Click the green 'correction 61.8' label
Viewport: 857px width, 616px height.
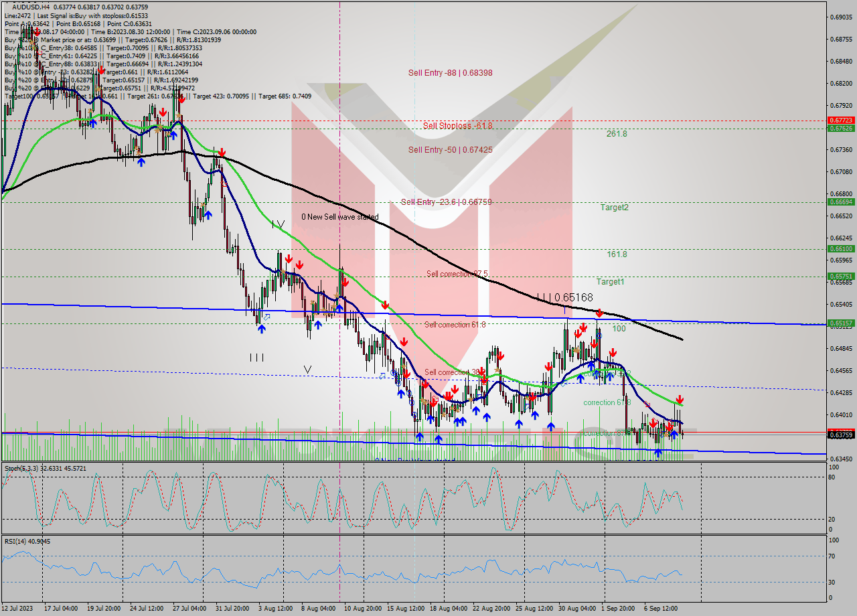click(x=607, y=402)
